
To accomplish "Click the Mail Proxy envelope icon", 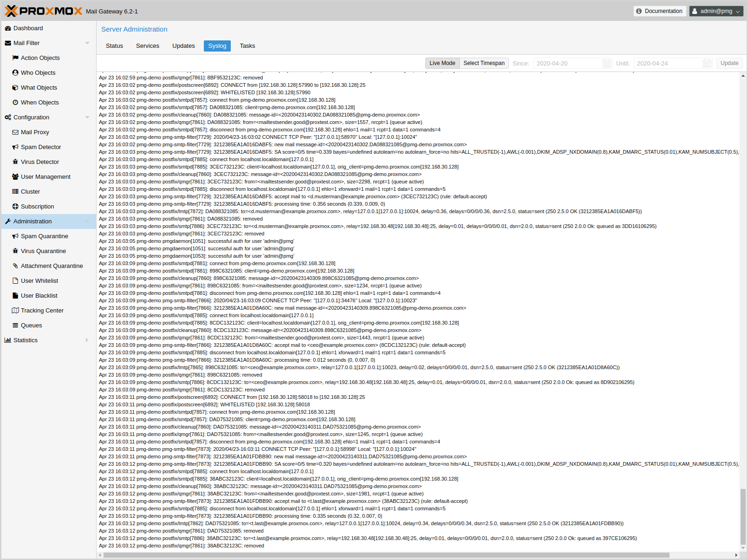I will point(15,132).
